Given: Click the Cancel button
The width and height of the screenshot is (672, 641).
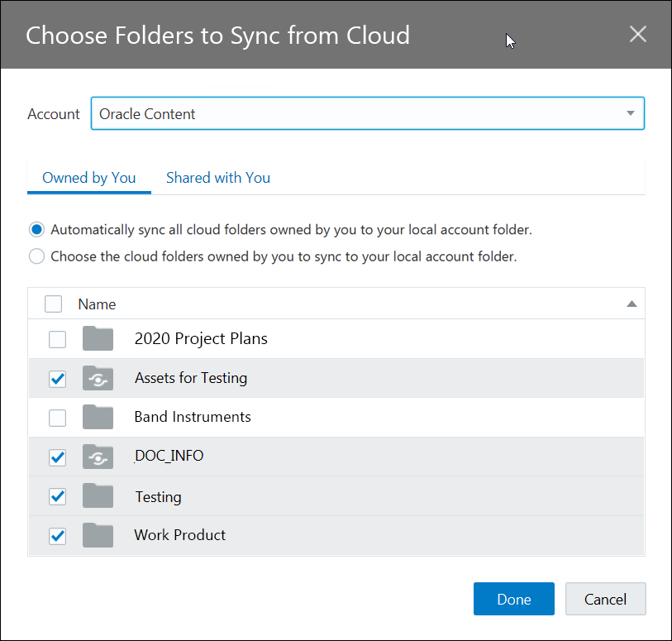Looking at the screenshot, I should click(605, 600).
